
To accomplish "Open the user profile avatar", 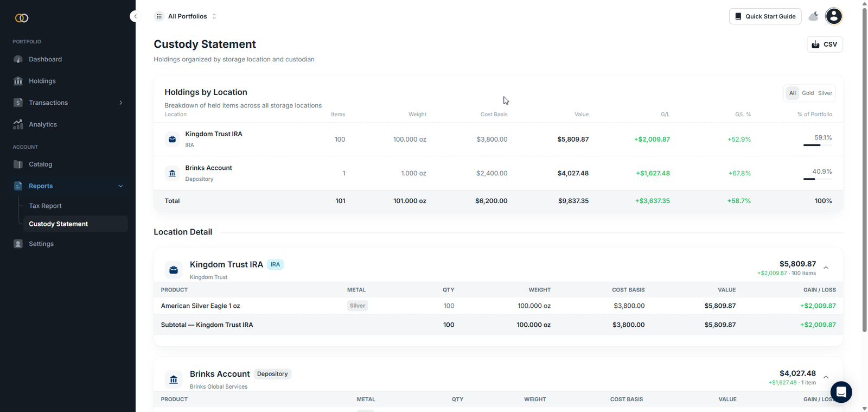I will [x=834, y=16].
